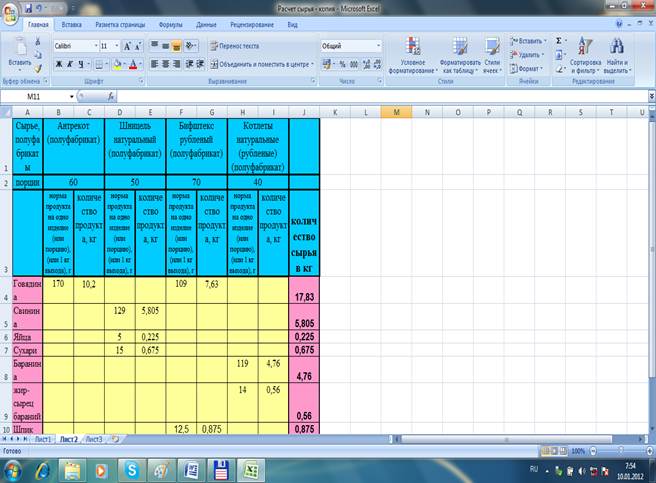Open Skype from the taskbar
The image size is (656, 483).
pos(131,471)
